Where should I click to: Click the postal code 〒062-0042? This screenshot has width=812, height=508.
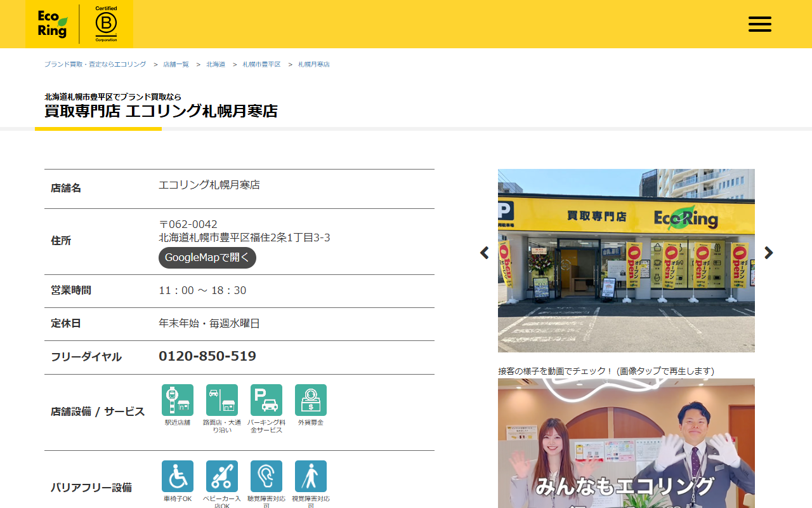pyautogui.click(x=188, y=224)
